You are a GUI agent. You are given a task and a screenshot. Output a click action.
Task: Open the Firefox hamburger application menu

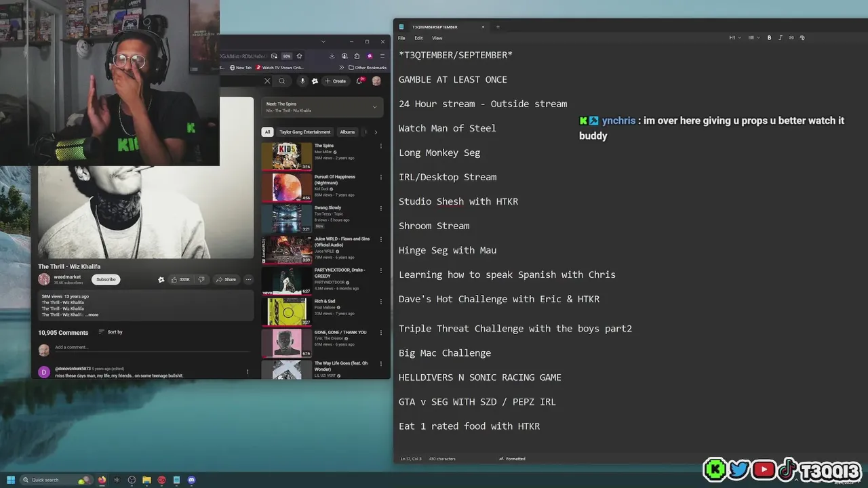click(382, 56)
